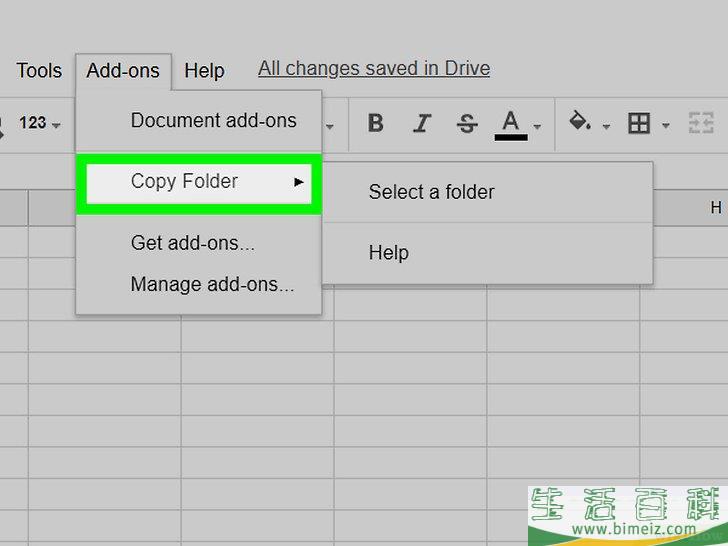This screenshot has height=546, width=728.
Task: Open Manage add-ons... from the menu
Action: pyautogui.click(x=212, y=284)
